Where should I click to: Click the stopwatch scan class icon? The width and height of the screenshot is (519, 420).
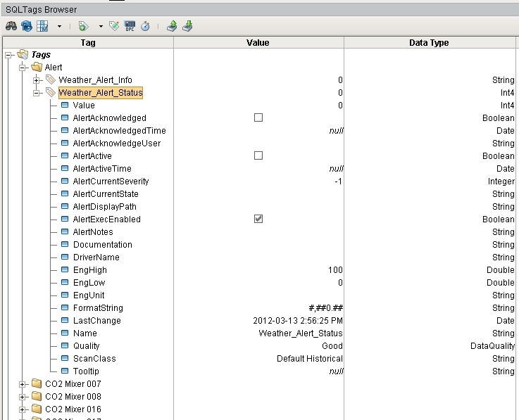pos(145,26)
